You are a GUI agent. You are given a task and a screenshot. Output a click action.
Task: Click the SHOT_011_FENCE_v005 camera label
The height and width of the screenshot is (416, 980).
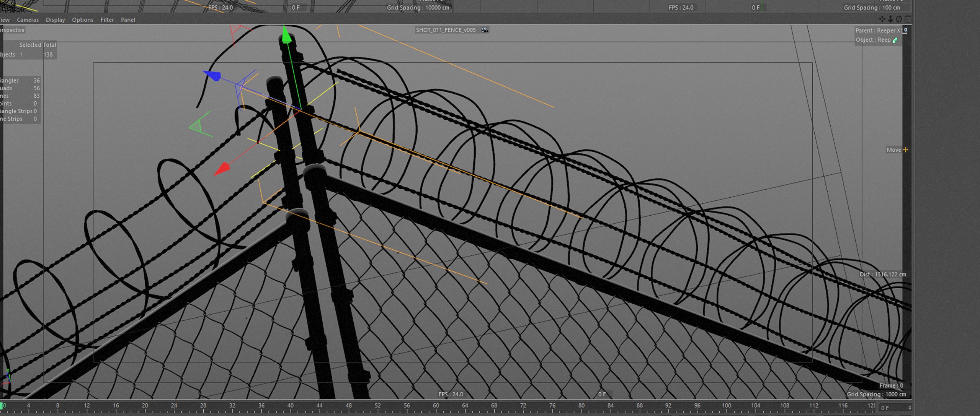[x=446, y=30]
